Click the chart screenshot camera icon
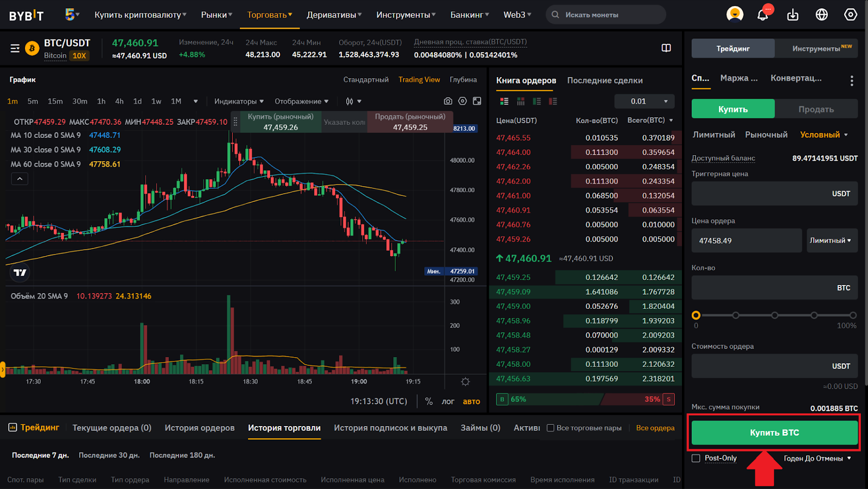The height and width of the screenshot is (489, 868). (448, 101)
